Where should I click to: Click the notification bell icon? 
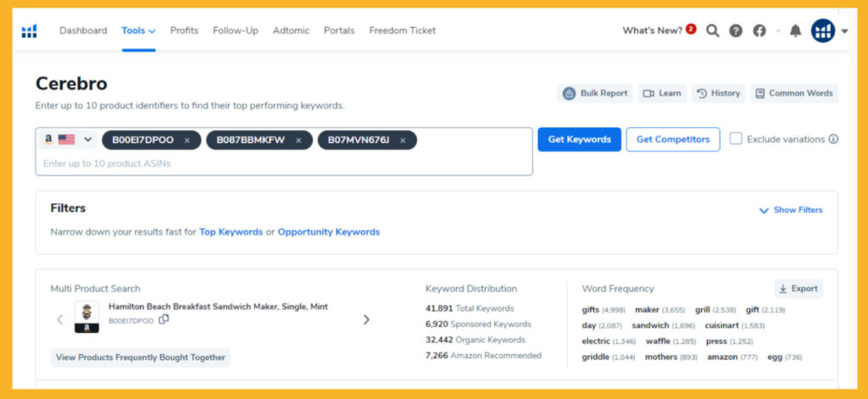pyautogui.click(x=795, y=30)
